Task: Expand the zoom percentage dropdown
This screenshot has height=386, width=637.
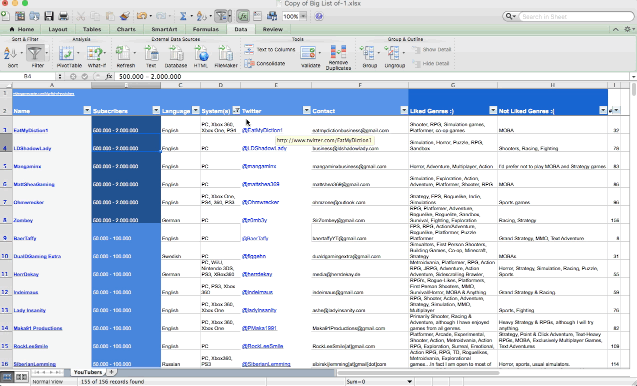Action: 303,16
